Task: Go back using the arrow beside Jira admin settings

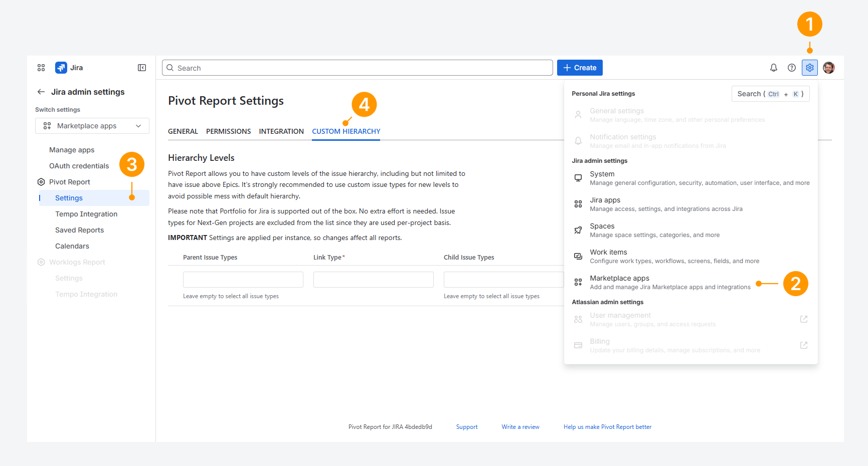Action: tap(41, 92)
